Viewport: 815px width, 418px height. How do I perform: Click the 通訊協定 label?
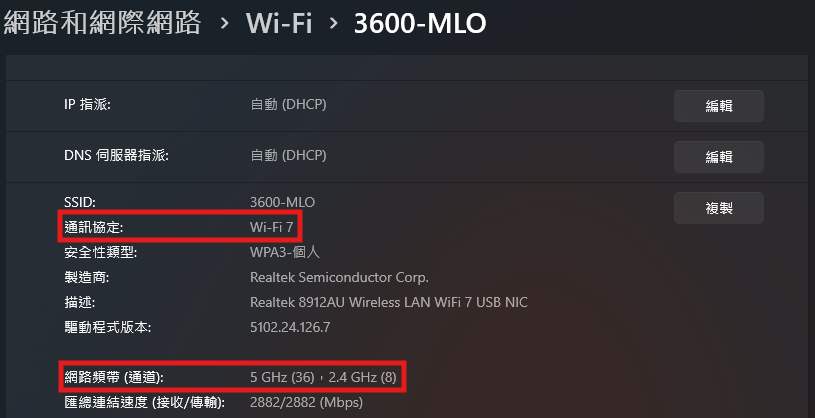(100, 227)
